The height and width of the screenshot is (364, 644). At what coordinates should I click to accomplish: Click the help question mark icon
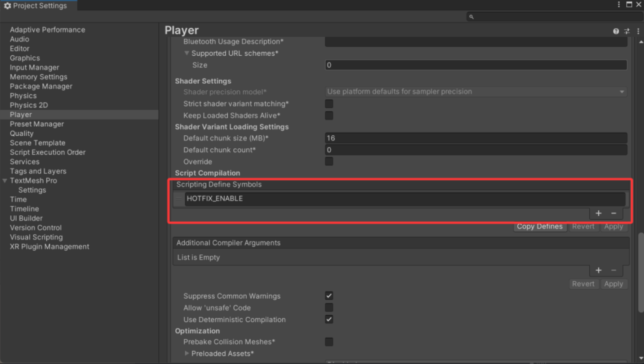coord(616,31)
